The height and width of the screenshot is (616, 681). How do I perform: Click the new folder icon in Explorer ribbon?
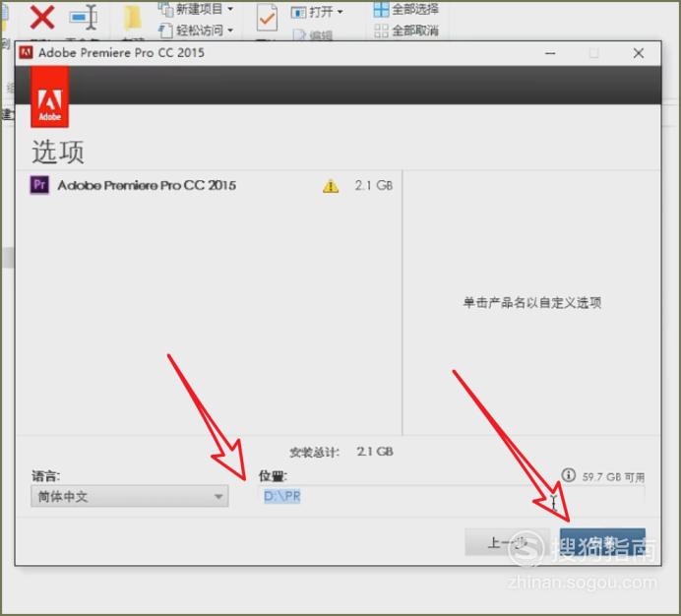[x=132, y=19]
